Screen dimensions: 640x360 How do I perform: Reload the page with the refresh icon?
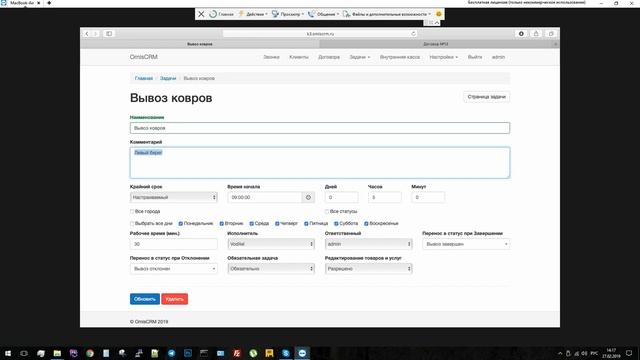coord(413,34)
